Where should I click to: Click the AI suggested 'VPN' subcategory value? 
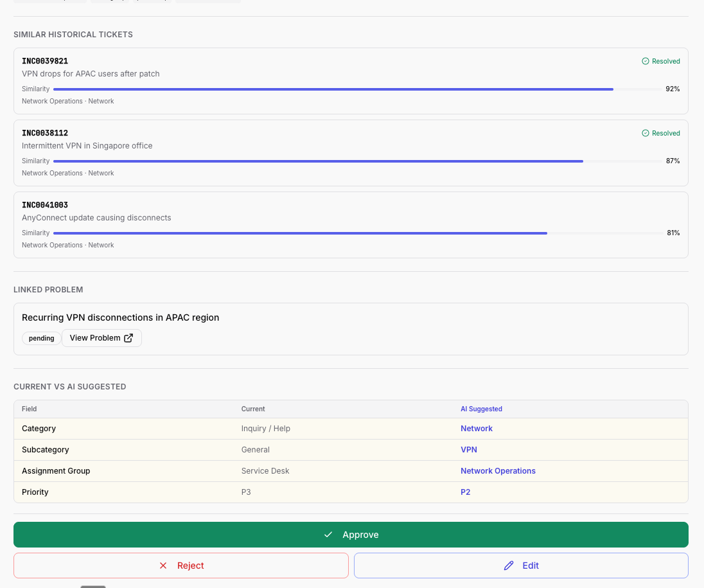[469, 450]
